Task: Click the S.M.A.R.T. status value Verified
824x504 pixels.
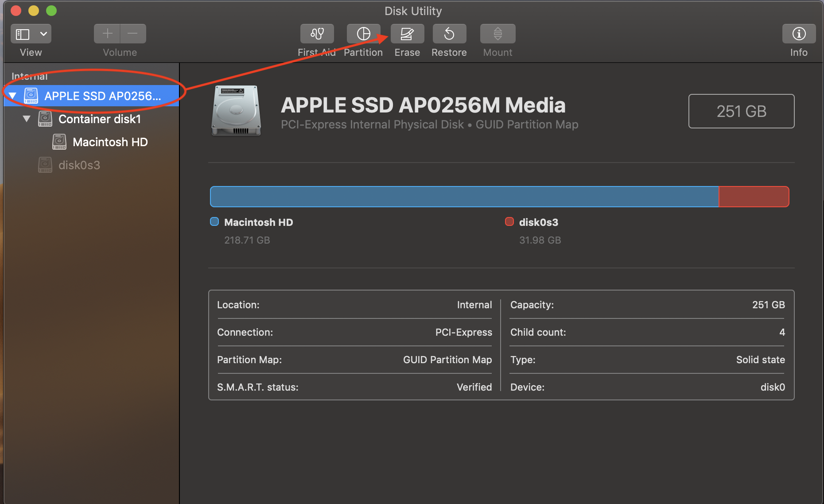Action: (x=474, y=387)
